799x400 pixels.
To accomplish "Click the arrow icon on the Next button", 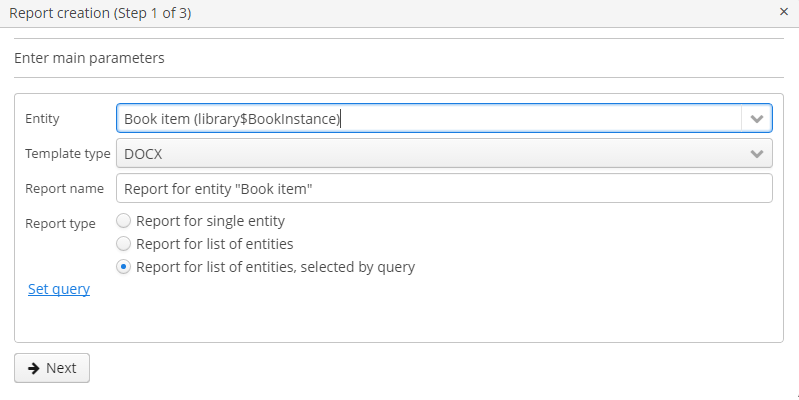I will point(33,368).
